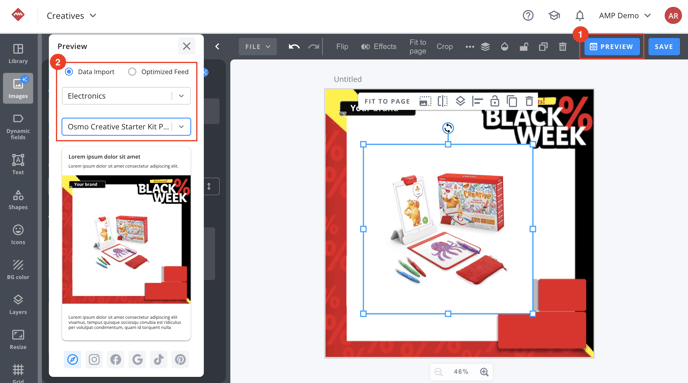The height and width of the screenshot is (383, 688).
Task: Undo the last action
Action: [294, 47]
